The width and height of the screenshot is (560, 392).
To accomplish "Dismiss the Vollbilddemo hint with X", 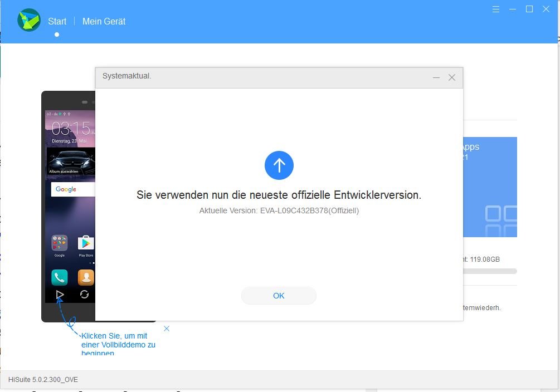I will (x=167, y=329).
